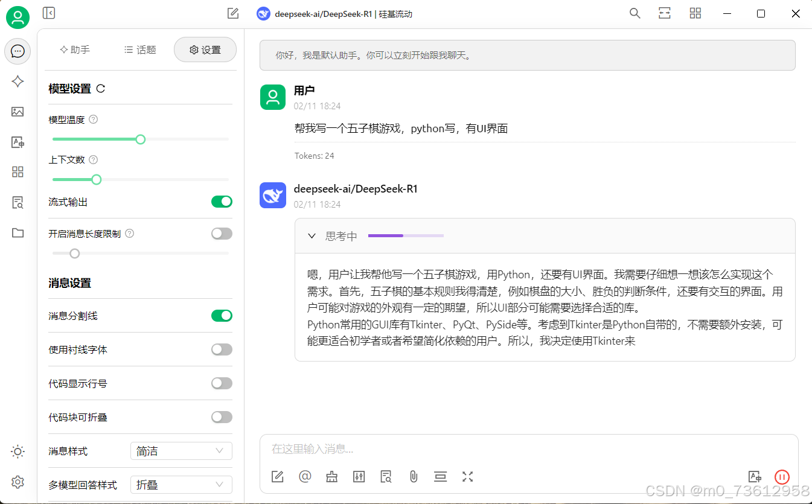Click new topic icon in input toolbar

[x=278, y=477]
